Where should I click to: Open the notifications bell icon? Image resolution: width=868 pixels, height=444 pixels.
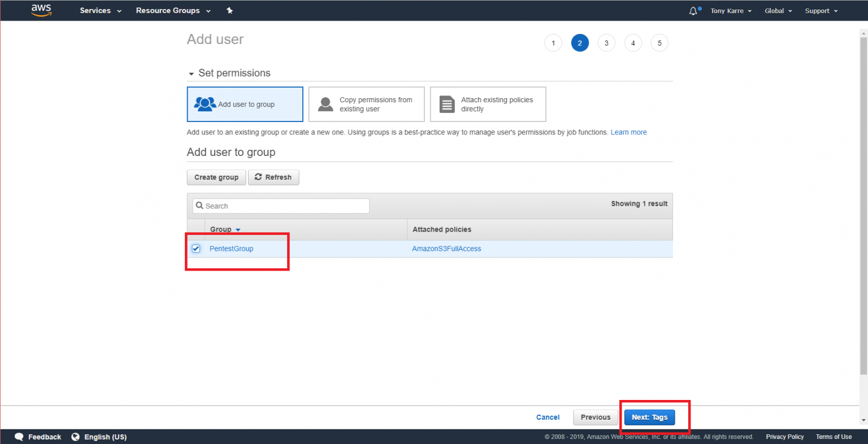click(x=693, y=11)
